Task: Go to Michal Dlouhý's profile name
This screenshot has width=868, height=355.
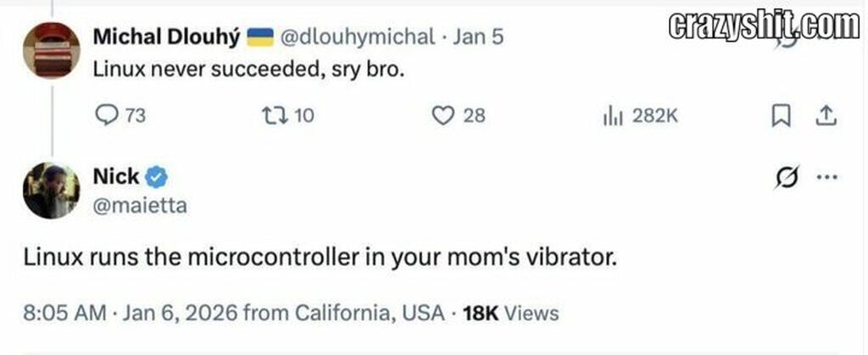Action: (166, 37)
